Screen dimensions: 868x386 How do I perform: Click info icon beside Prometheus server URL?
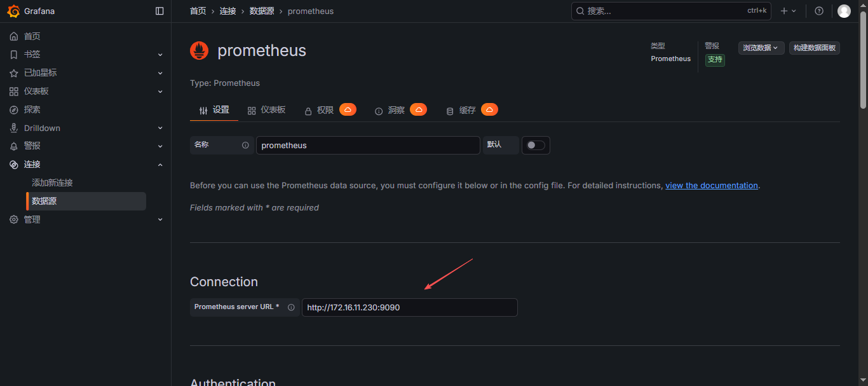point(291,307)
